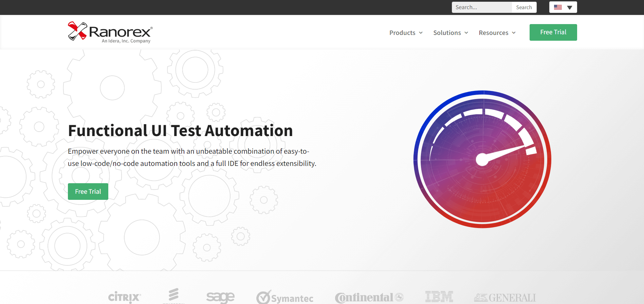This screenshot has height=304, width=644.
Task: Click the Symantec customer logo
Action: (285, 298)
